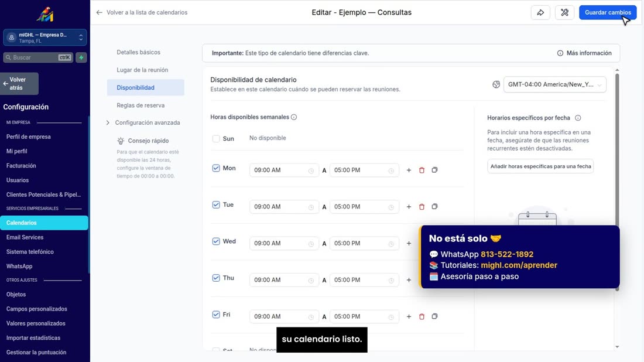Open Calendarios in the sidebar
Screen dimensions: 644x362
(44, 223)
